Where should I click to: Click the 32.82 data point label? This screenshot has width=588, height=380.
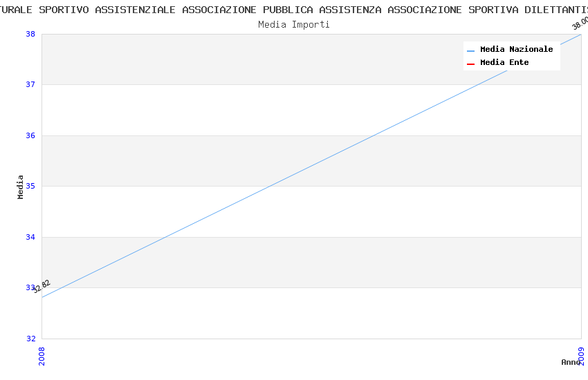coord(42,286)
